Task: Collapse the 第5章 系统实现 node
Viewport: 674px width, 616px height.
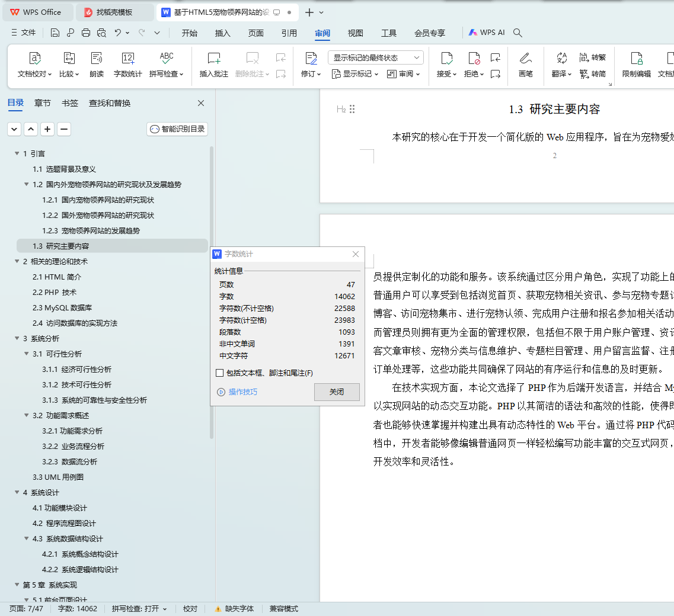Action: click(x=17, y=585)
